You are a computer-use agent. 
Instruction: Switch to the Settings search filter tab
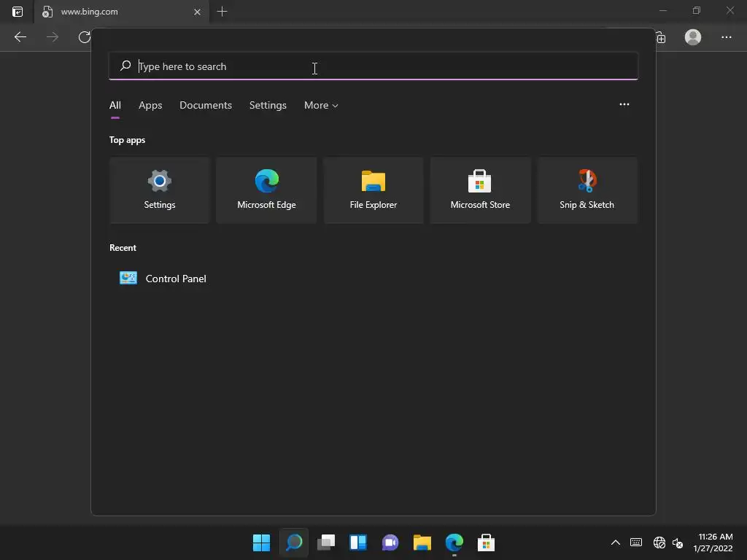tap(268, 105)
